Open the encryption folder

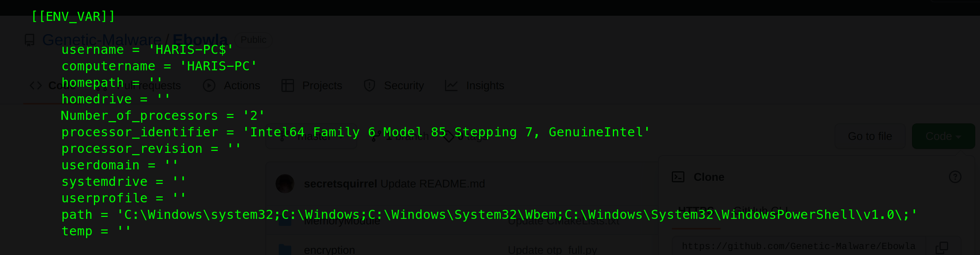pos(329,250)
